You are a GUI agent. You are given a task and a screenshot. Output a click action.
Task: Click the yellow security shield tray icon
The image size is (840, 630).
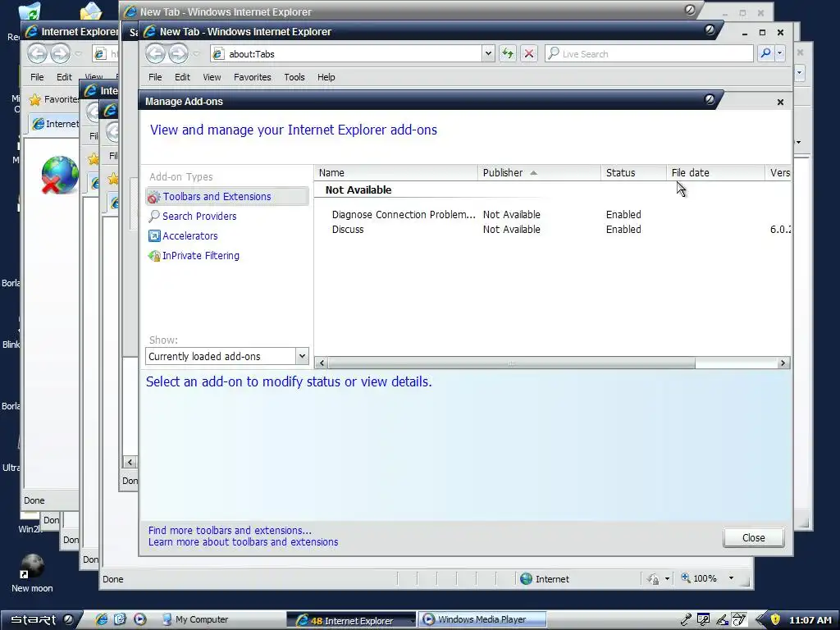[x=775, y=620]
